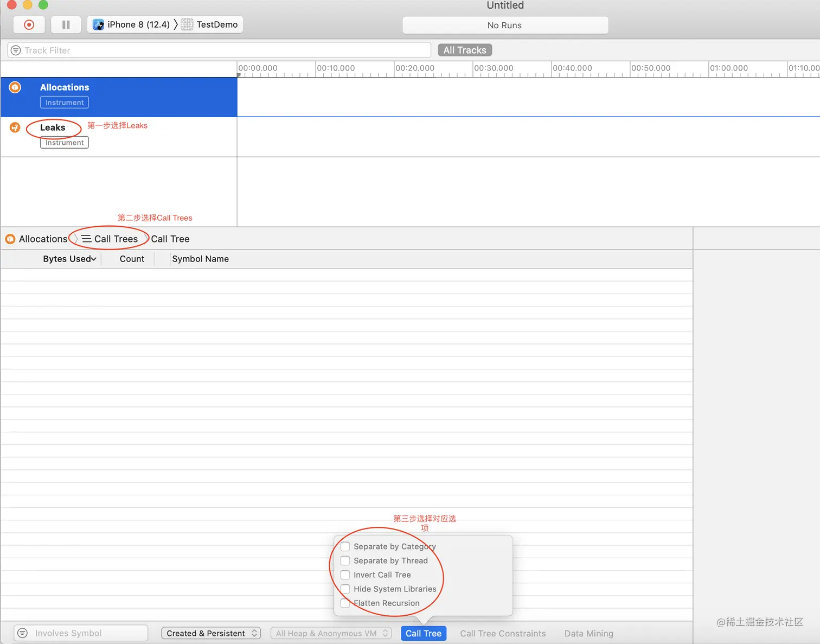Click the Instrument badge under Leaks
This screenshot has height=644, width=820.
pos(65,143)
